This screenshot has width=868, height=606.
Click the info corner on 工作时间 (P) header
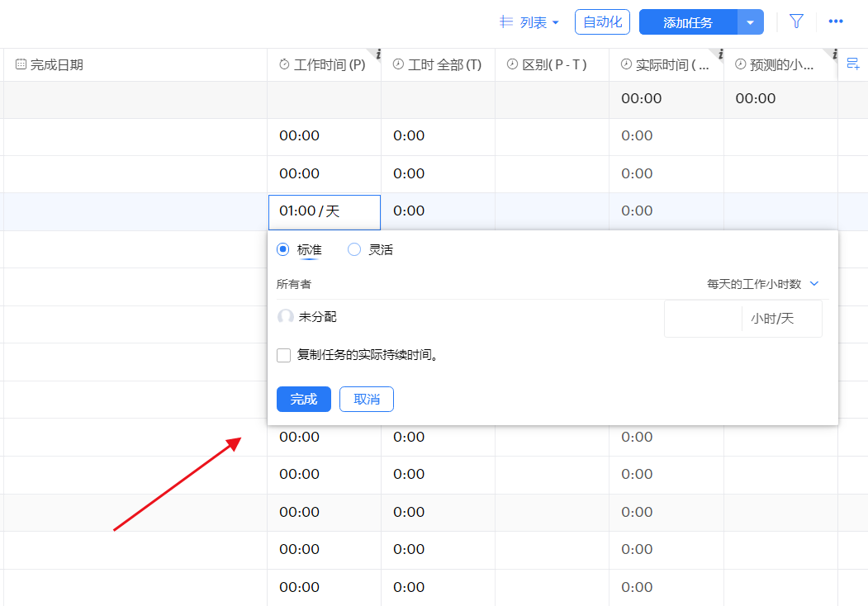377,54
